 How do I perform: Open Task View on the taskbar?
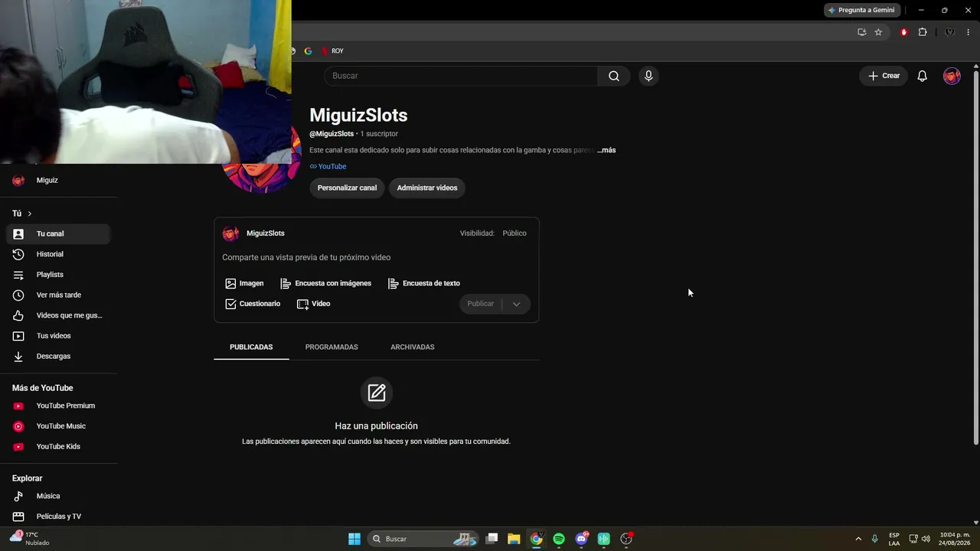pyautogui.click(x=492, y=539)
